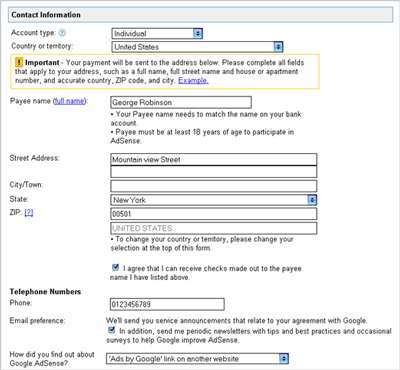This screenshot has height=370, width=400.
Task: Click the Contact Information section header
Action: pyautogui.click(x=200, y=15)
